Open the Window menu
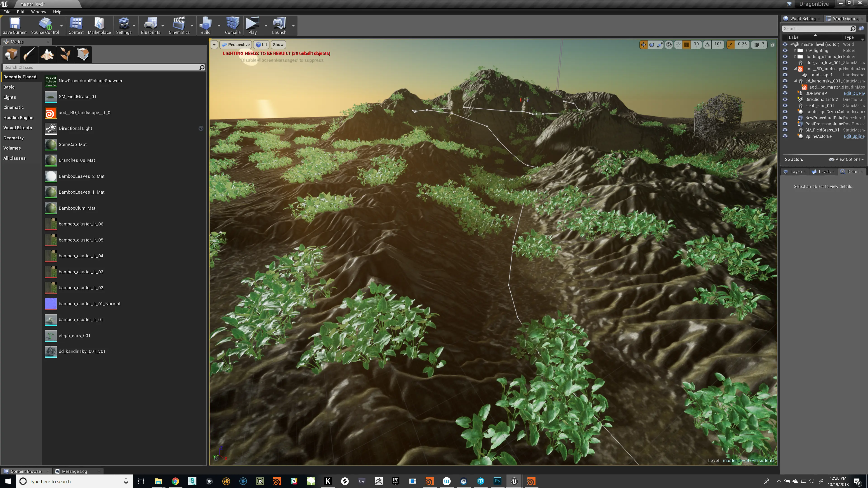868x488 pixels. 38,12
